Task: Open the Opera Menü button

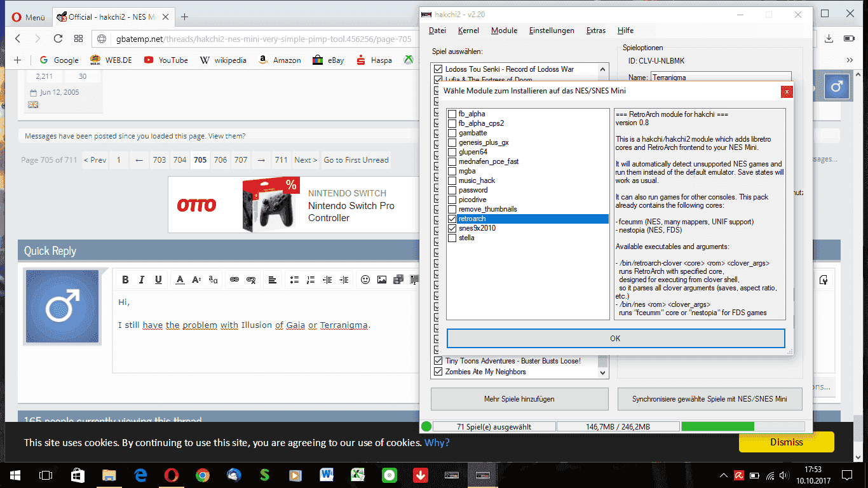Action: coord(29,17)
